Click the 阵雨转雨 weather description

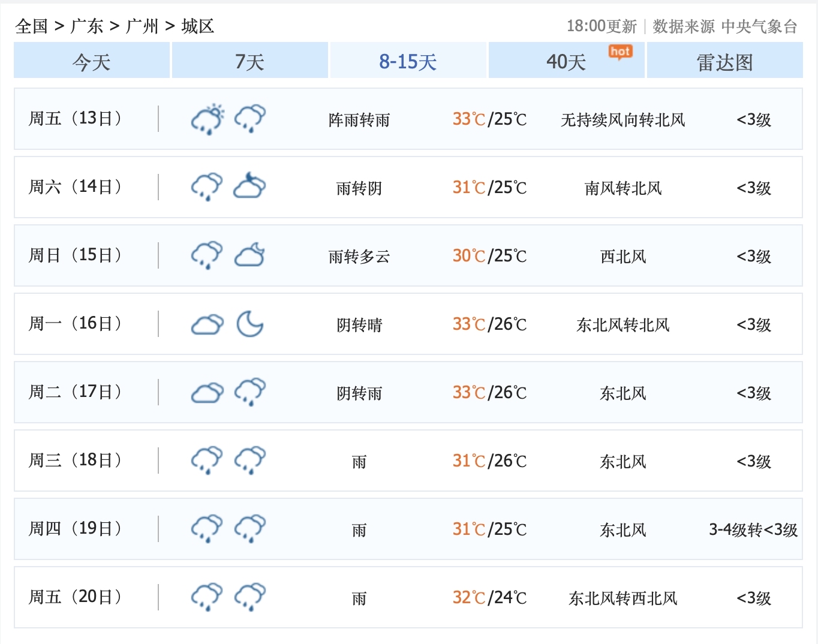359,120
